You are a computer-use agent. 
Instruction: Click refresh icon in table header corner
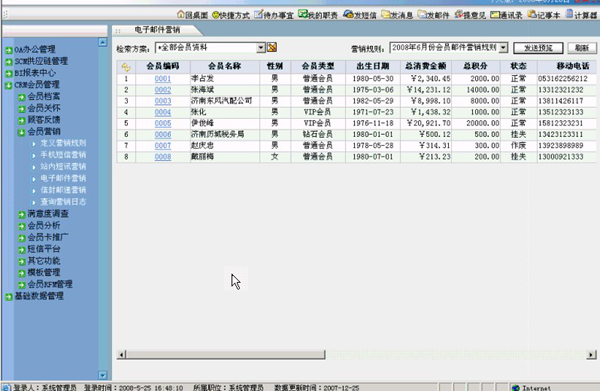point(126,67)
